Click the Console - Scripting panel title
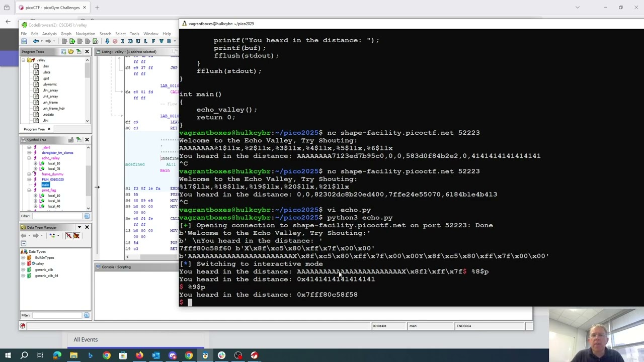 [x=116, y=267]
